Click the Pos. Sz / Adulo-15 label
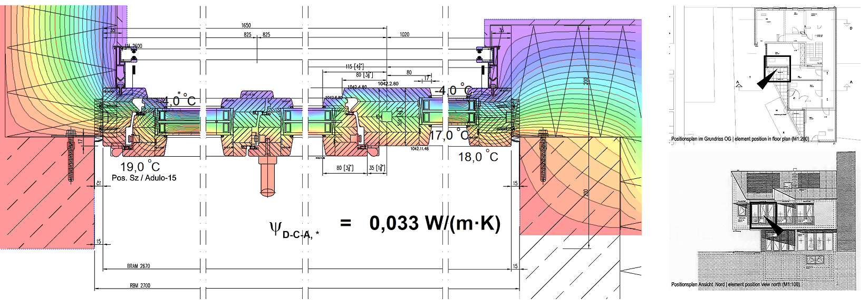Image resolution: width=868 pixels, height=306 pixels. 144,178
